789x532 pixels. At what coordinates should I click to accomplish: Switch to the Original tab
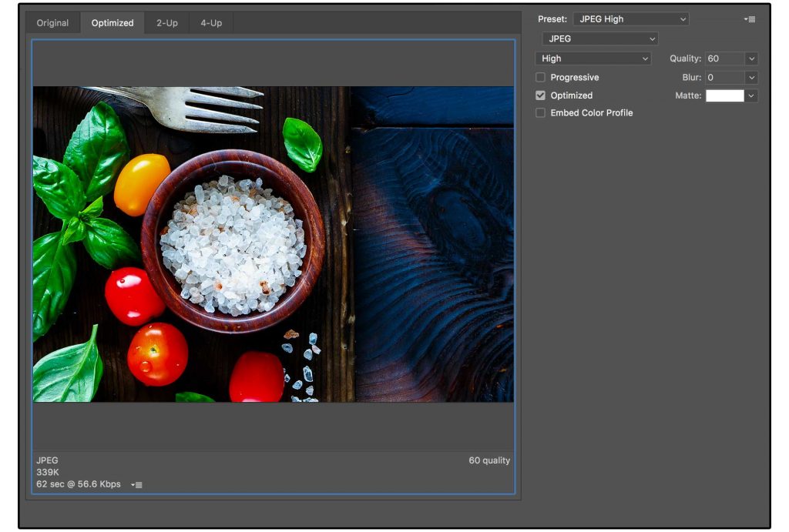click(x=52, y=23)
